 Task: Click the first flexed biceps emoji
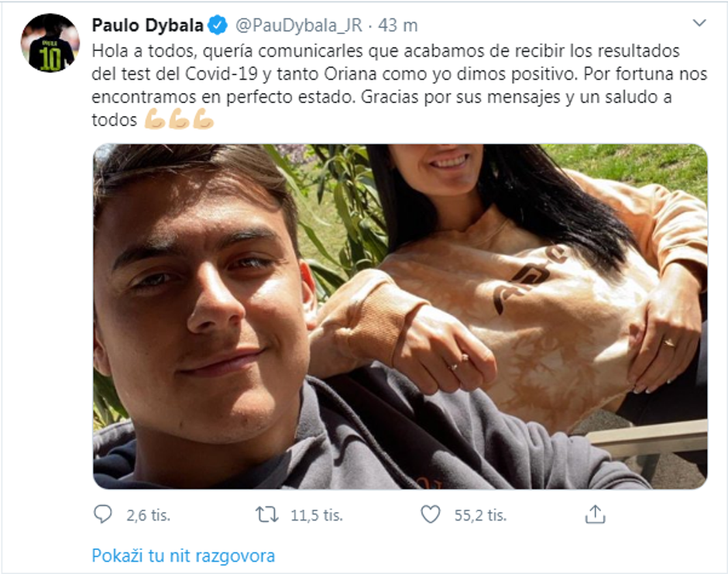point(155,119)
